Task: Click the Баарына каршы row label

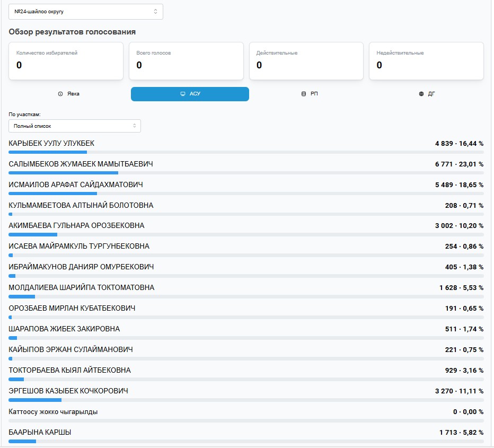Action: pos(40,432)
